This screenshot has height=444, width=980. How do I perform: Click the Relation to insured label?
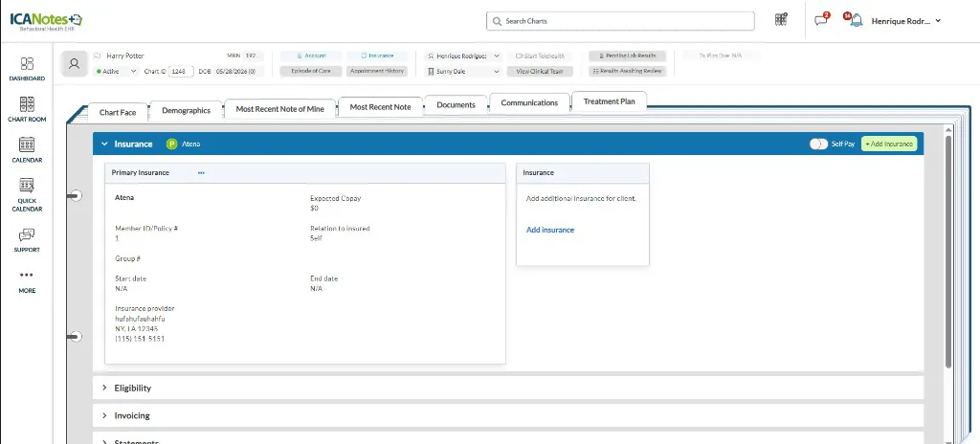pyautogui.click(x=340, y=229)
